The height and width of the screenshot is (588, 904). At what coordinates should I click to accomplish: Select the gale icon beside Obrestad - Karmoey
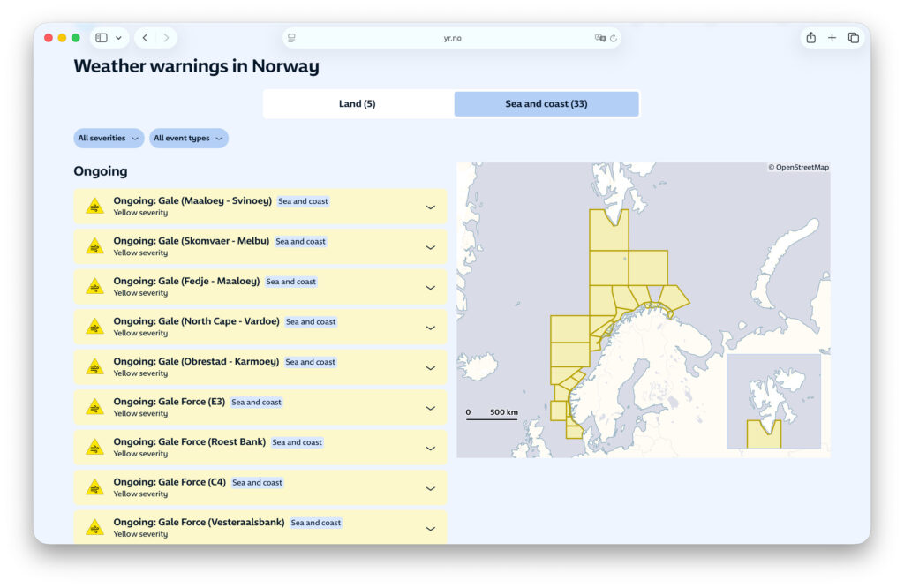click(94, 366)
